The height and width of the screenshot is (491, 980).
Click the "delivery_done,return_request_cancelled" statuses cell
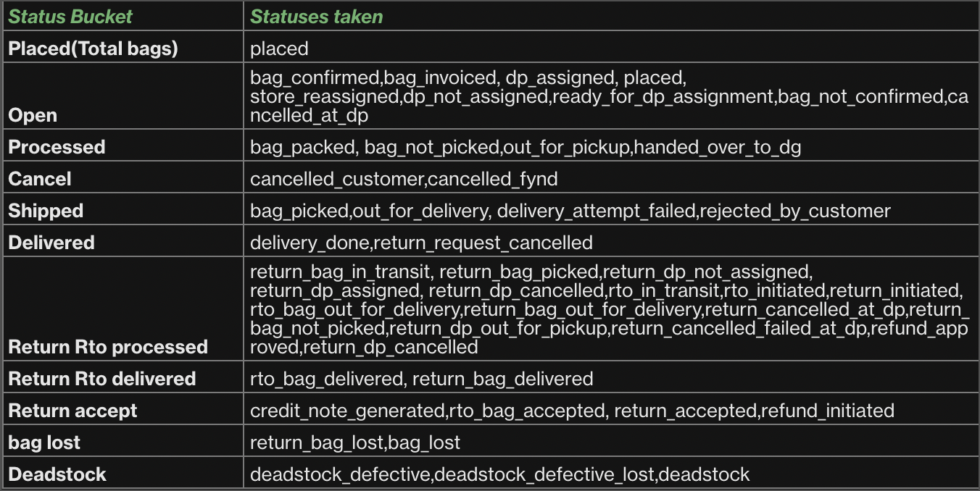421,243
